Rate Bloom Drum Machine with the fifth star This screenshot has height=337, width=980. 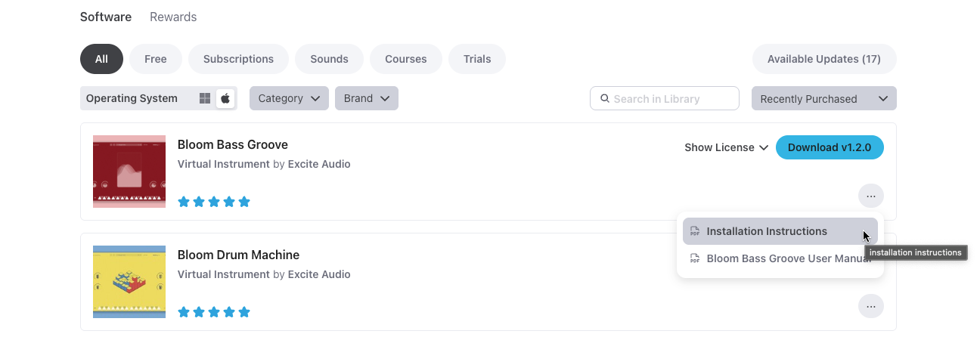(244, 312)
